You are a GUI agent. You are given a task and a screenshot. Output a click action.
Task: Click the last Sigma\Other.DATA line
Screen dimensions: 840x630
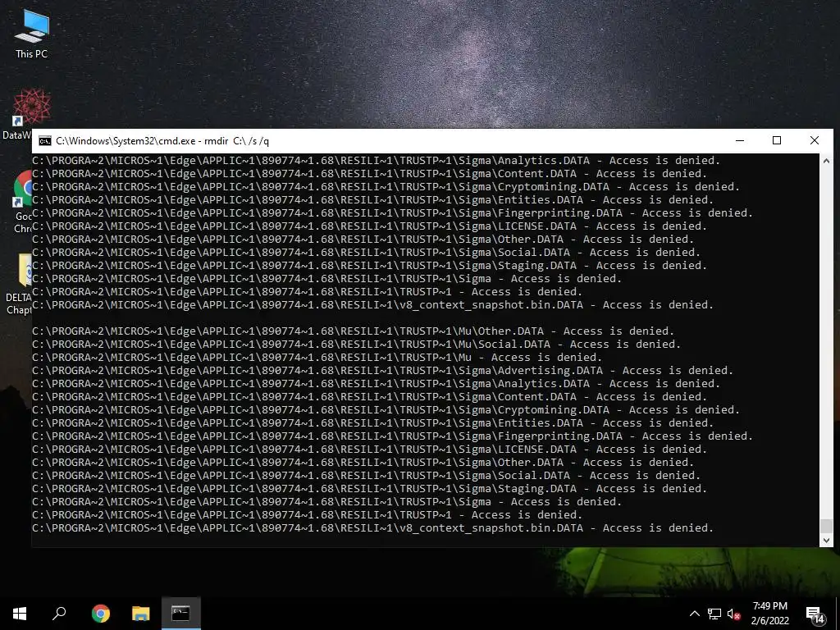coord(363,463)
